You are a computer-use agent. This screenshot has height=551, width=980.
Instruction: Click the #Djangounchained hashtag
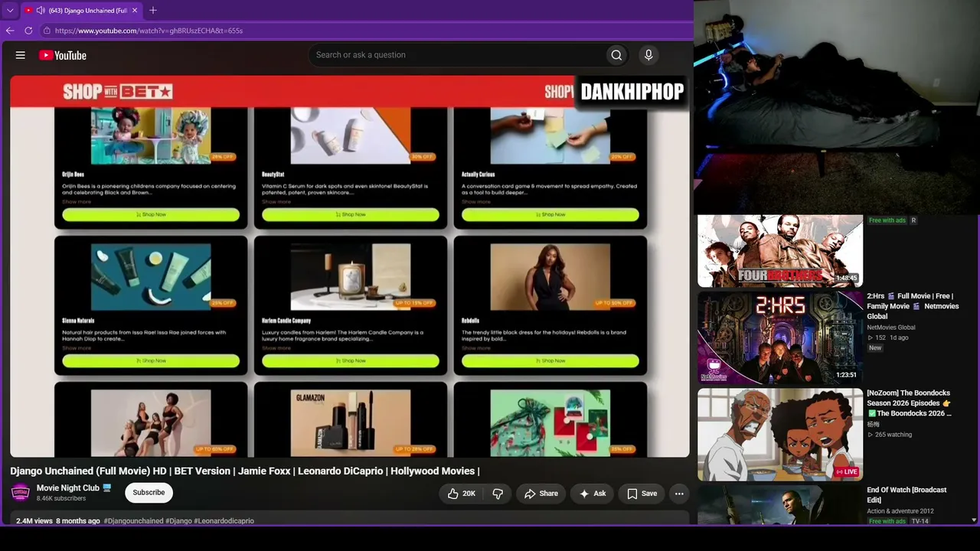(134, 521)
